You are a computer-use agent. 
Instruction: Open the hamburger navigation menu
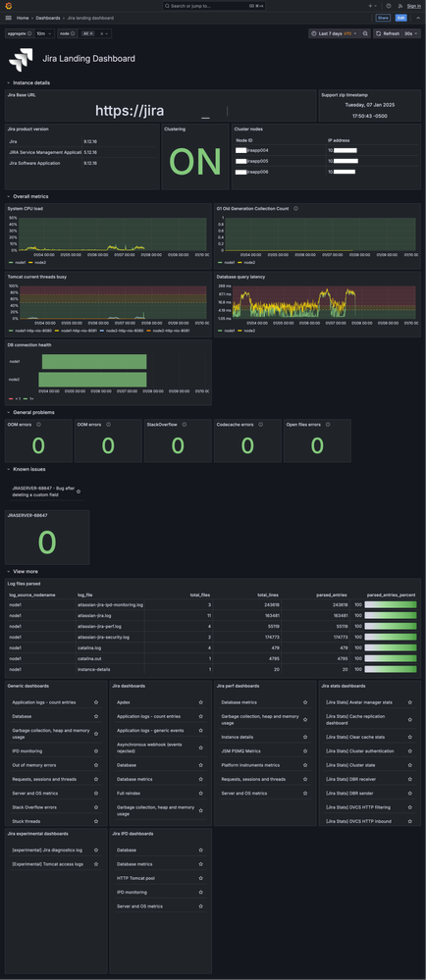click(x=8, y=18)
